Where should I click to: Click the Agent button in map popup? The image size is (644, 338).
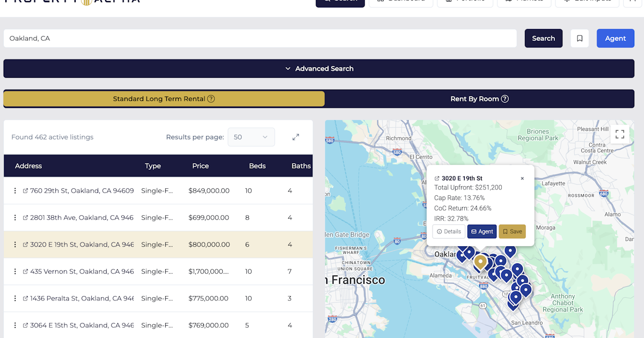point(482,231)
